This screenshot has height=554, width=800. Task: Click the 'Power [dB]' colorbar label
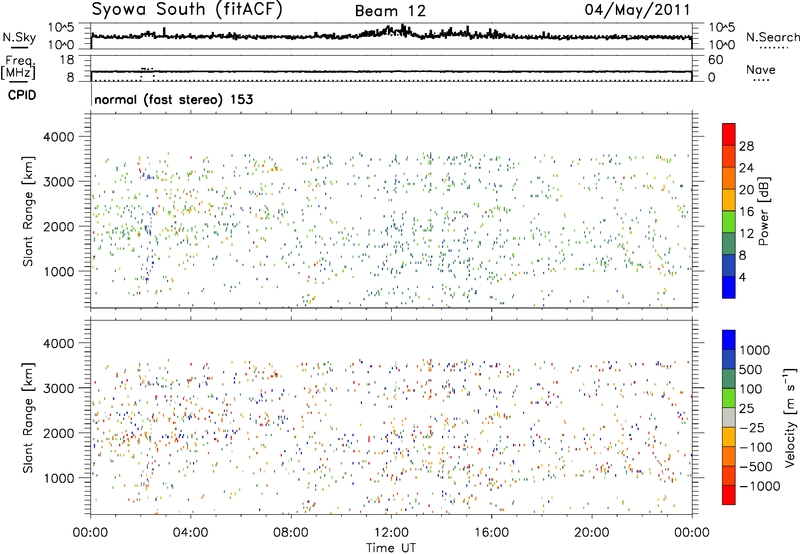[764, 211]
